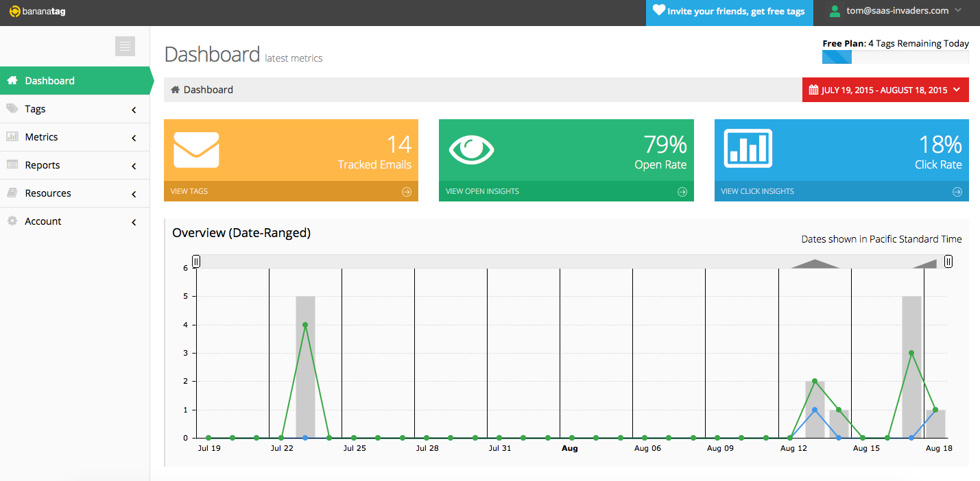
Task: Click the green data point at value 4
Action: [x=305, y=325]
